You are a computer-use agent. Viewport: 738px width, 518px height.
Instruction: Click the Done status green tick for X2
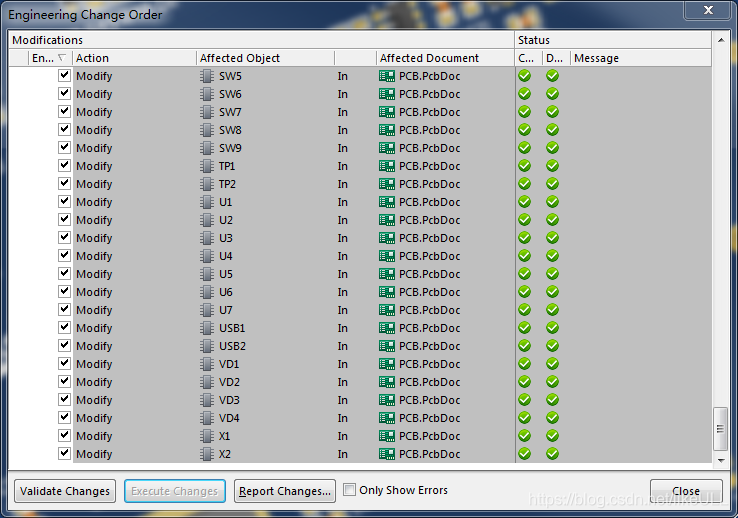click(x=553, y=454)
